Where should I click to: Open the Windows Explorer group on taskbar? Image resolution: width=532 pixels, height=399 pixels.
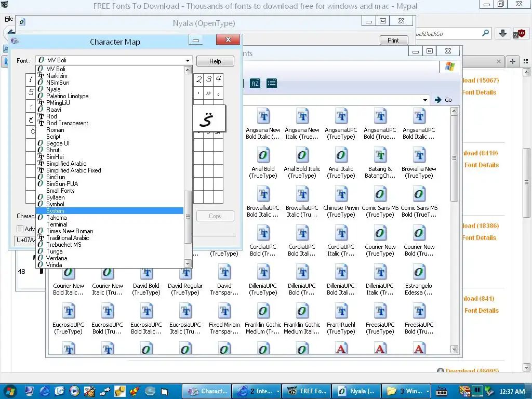[406, 391]
